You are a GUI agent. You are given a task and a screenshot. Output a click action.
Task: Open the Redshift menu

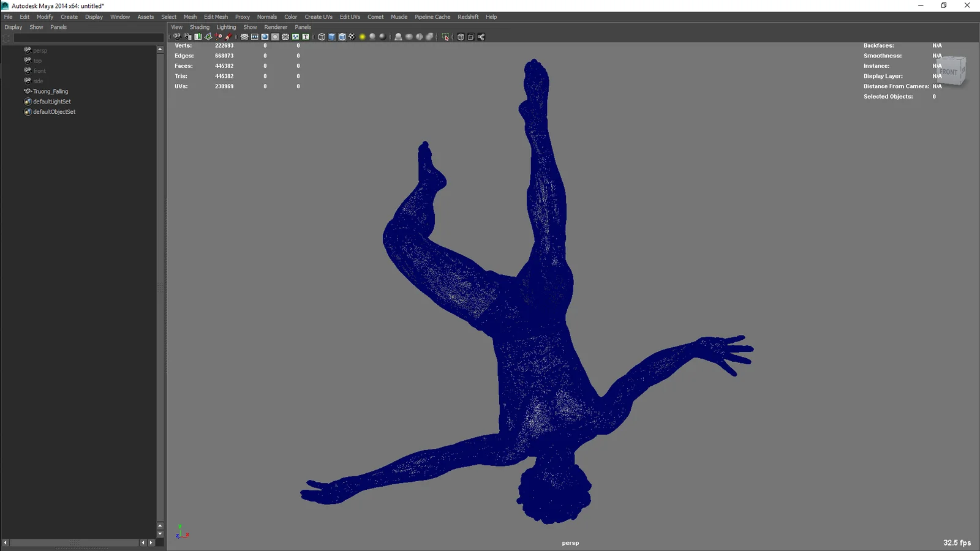[468, 17]
